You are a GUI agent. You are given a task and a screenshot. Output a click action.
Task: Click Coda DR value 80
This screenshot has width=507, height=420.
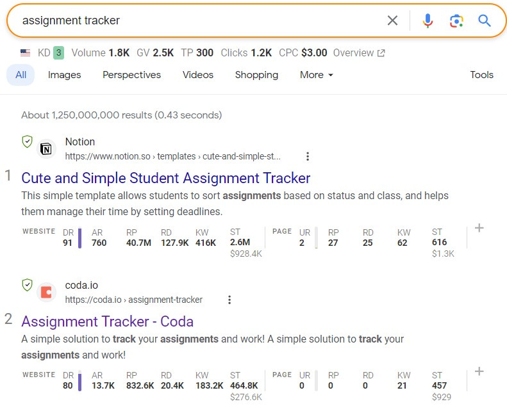67,385
